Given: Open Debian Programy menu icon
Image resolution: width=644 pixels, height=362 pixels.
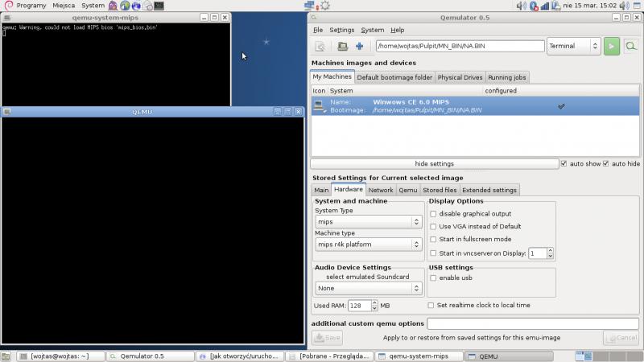Looking at the screenshot, I should [7, 6].
